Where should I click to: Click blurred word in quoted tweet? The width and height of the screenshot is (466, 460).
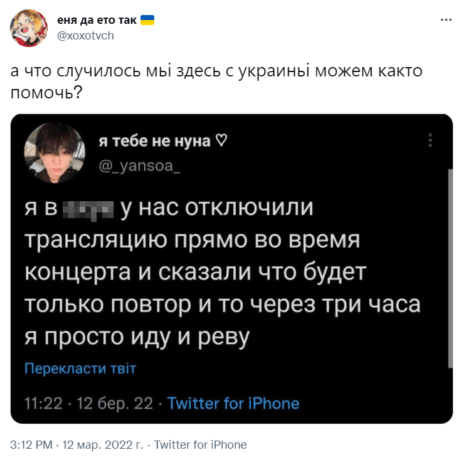point(88,209)
